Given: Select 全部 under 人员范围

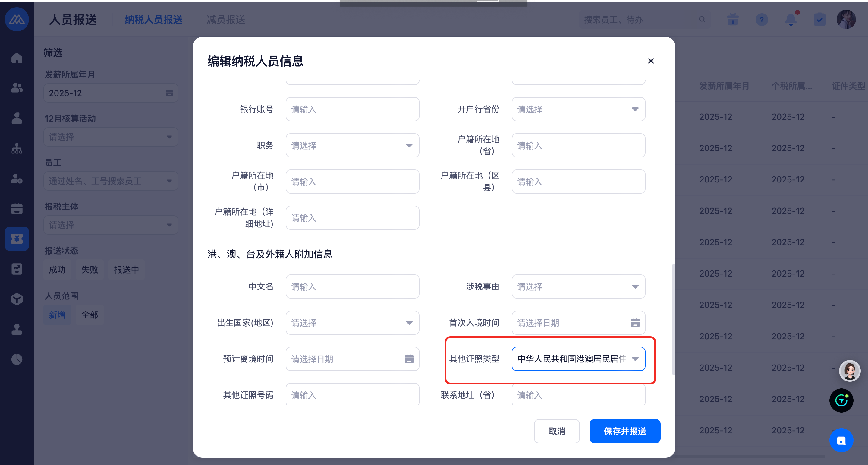Looking at the screenshot, I should tap(89, 315).
